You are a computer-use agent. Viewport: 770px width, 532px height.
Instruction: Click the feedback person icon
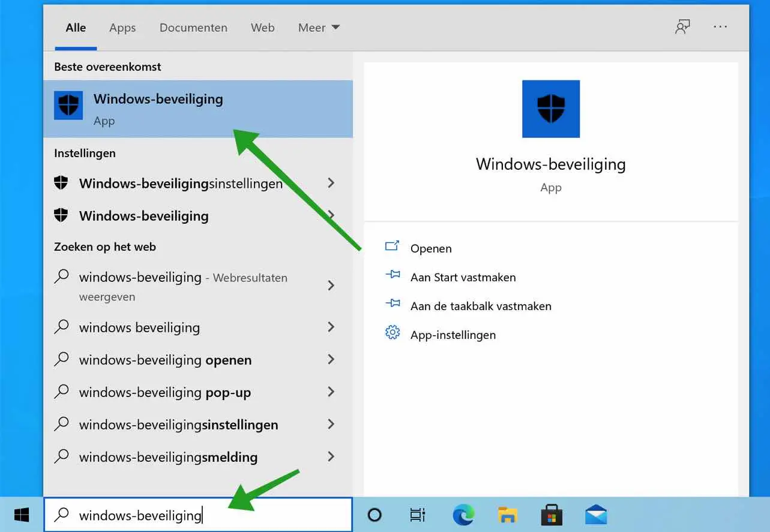pos(682,27)
